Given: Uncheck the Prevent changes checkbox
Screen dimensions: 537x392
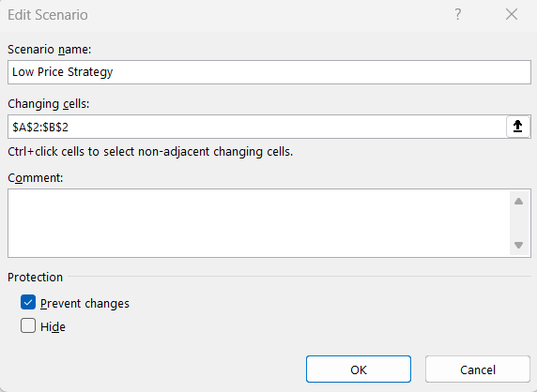Looking at the screenshot, I should (28, 302).
